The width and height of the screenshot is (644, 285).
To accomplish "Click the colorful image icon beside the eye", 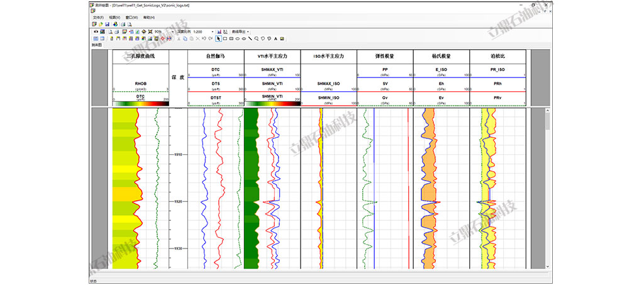I will (x=103, y=31).
